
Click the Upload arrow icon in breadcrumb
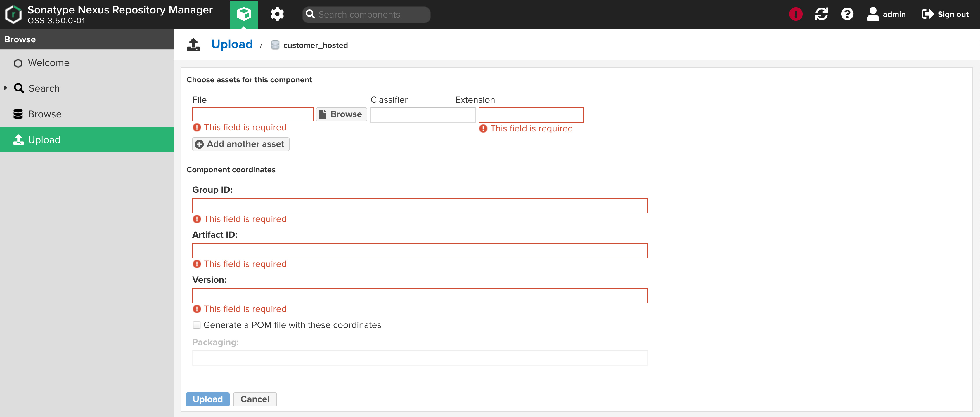193,44
